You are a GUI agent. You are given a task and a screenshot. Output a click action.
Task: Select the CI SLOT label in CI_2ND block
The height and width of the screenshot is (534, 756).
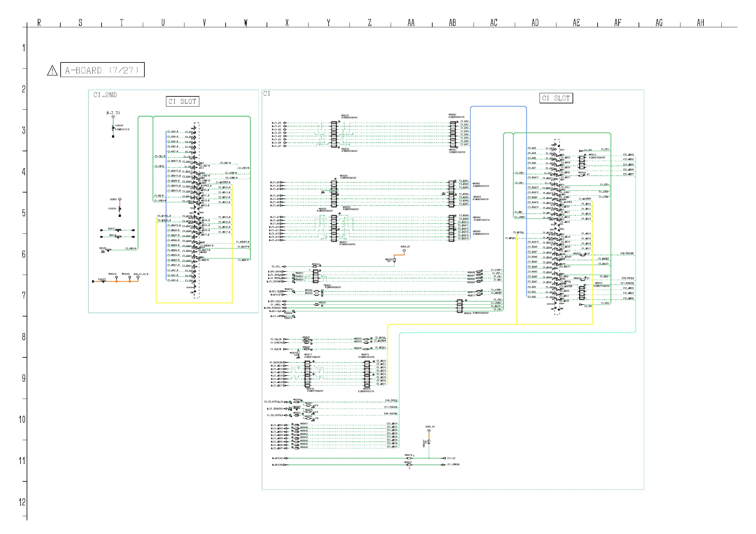182,101
